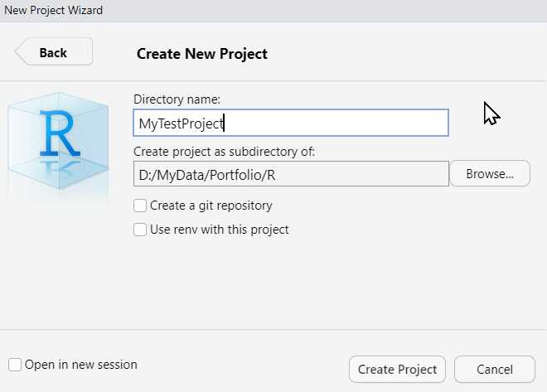Image resolution: width=547 pixels, height=392 pixels.
Task: Toggle the Open in new session checkbox
Action: [15, 365]
